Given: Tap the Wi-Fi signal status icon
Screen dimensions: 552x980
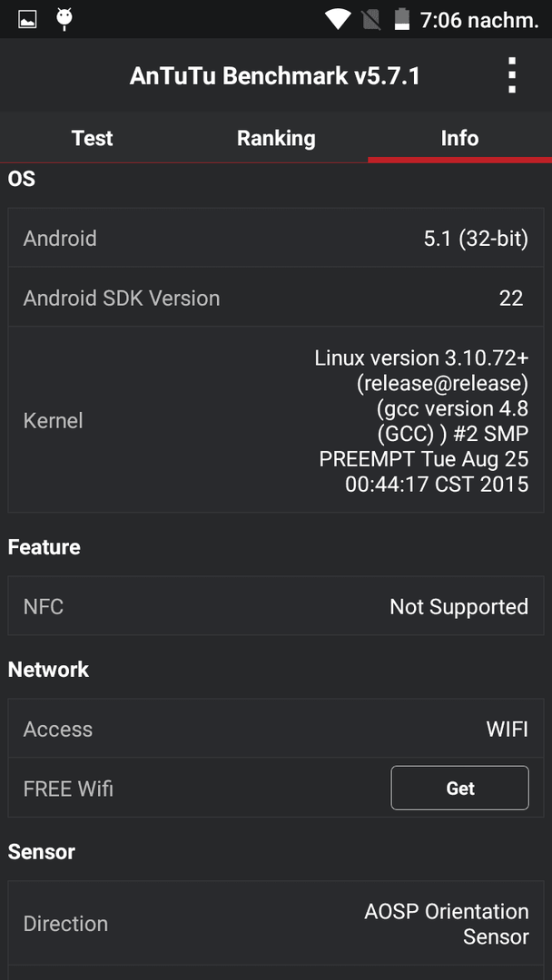Looking at the screenshot, I should coord(338,19).
